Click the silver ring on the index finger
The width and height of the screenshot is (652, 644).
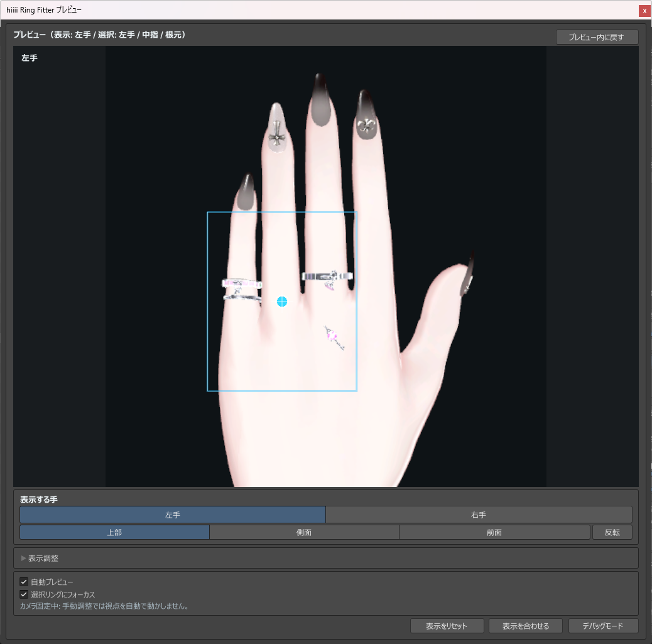coord(327,276)
